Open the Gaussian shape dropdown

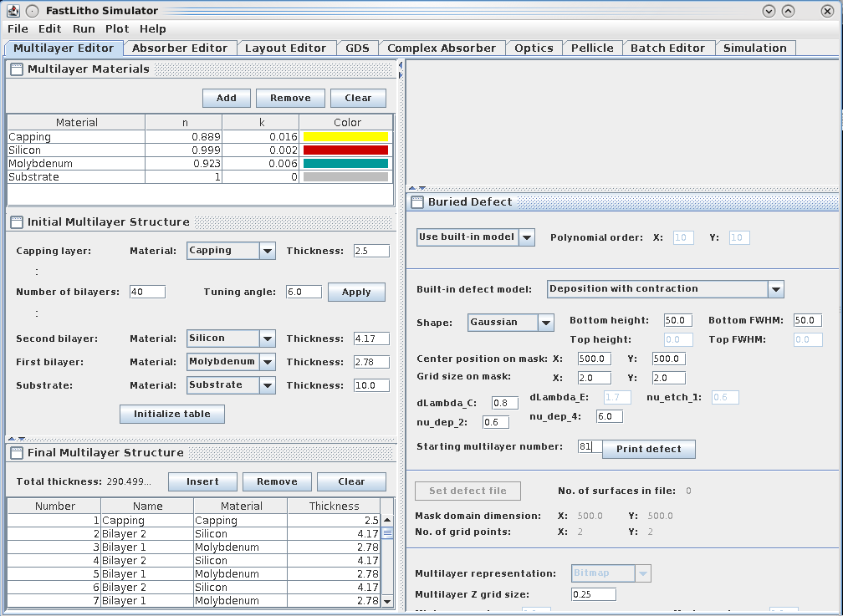tap(545, 323)
